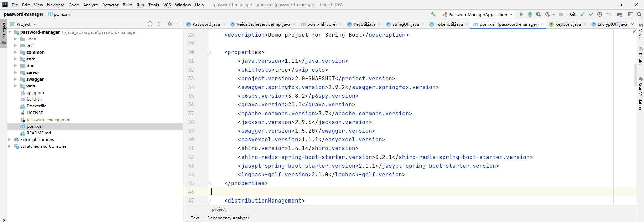Open the Refactor menu
This screenshot has width=644, height=222.
[x=110, y=5]
